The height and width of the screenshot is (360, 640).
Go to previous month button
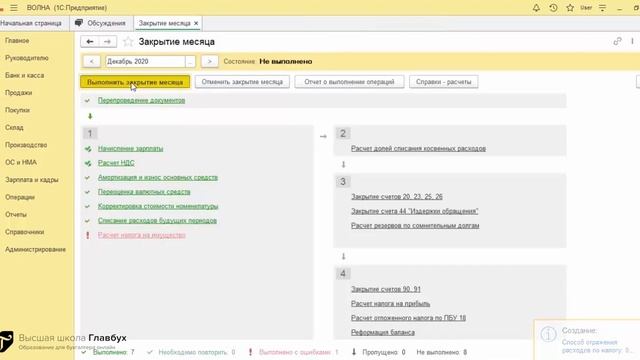(x=91, y=61)
